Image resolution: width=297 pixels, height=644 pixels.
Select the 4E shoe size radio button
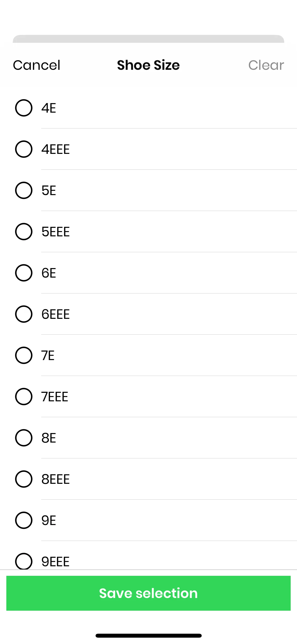pos(24,108)
